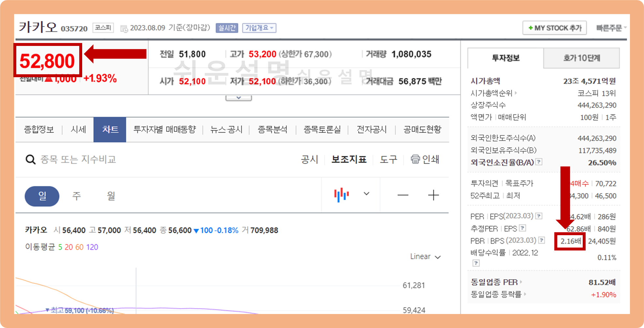Open the 투자자별 매매동향 tab
Image resolution: width=644 pixels, height=328 pixels.
point(164,130)
